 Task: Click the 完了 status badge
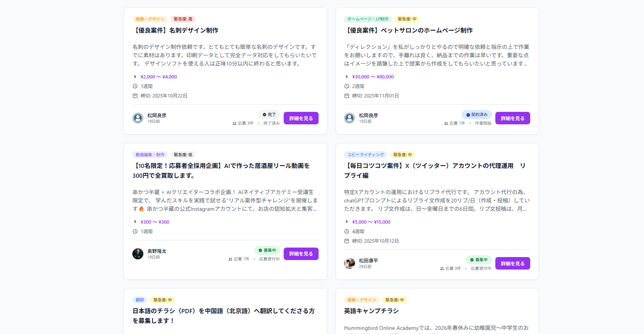269,114
